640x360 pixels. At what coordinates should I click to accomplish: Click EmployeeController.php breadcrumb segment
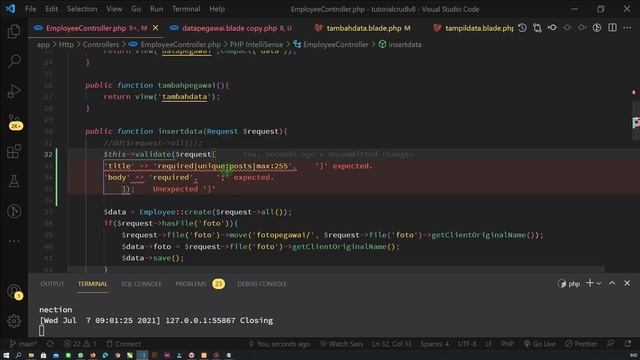point(175,44)
